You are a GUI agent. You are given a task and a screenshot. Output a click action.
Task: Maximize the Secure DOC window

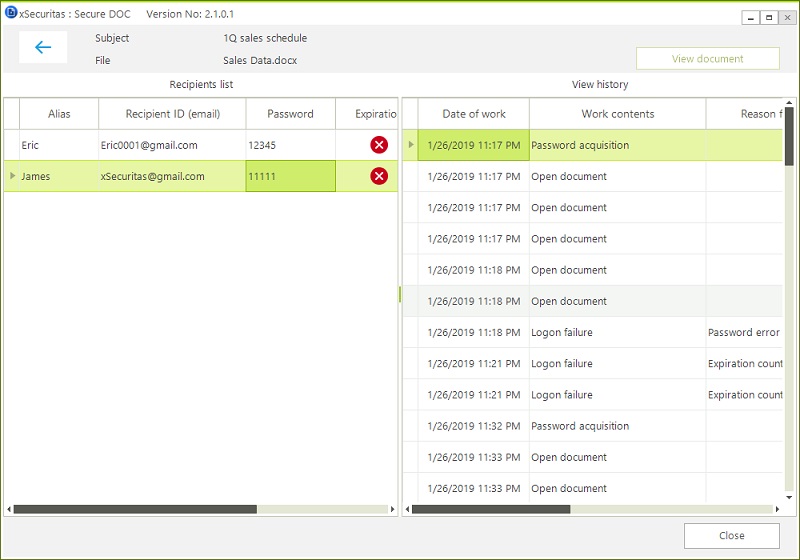(x=768, y=18)
